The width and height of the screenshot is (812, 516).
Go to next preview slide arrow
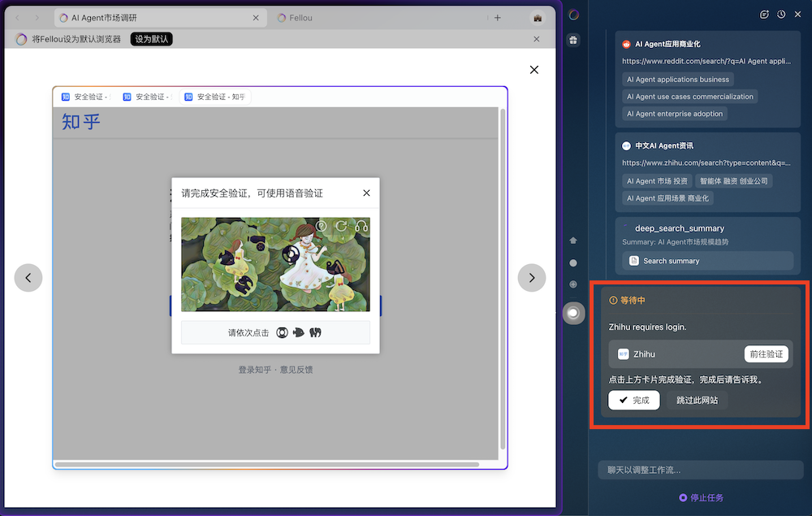click(532, 278)
